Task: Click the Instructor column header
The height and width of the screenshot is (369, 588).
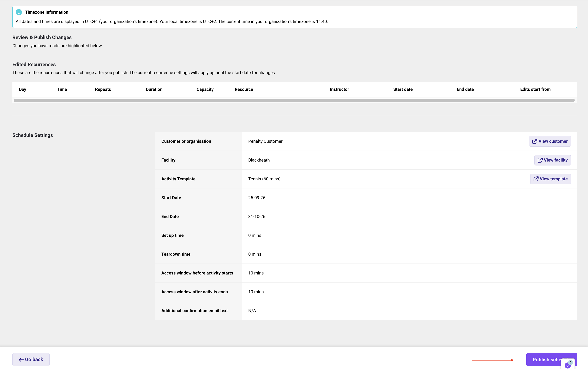Action: click(339, 89)
